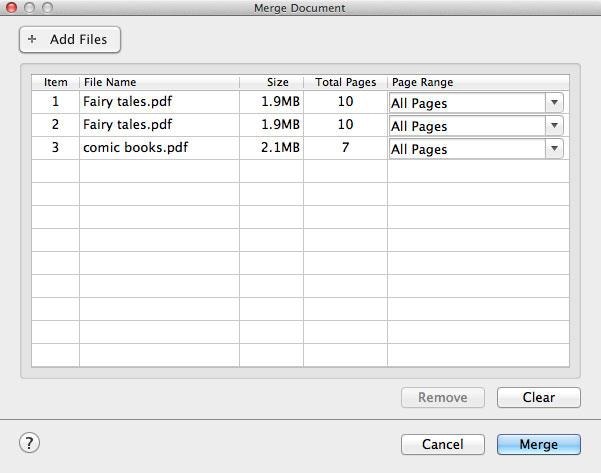Select first Fairy tales.pdf file name
Viewport: 601px width, 473px height.
[128, 102]
